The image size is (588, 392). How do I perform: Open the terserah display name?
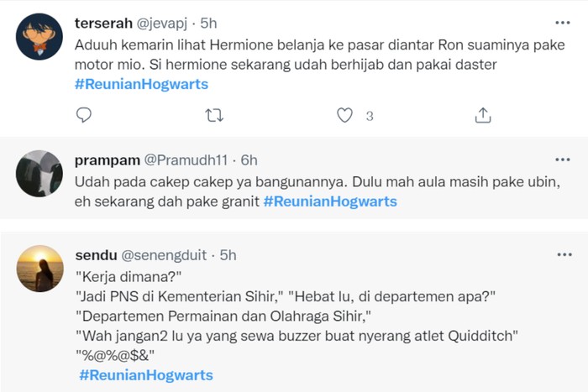point(104,22)
